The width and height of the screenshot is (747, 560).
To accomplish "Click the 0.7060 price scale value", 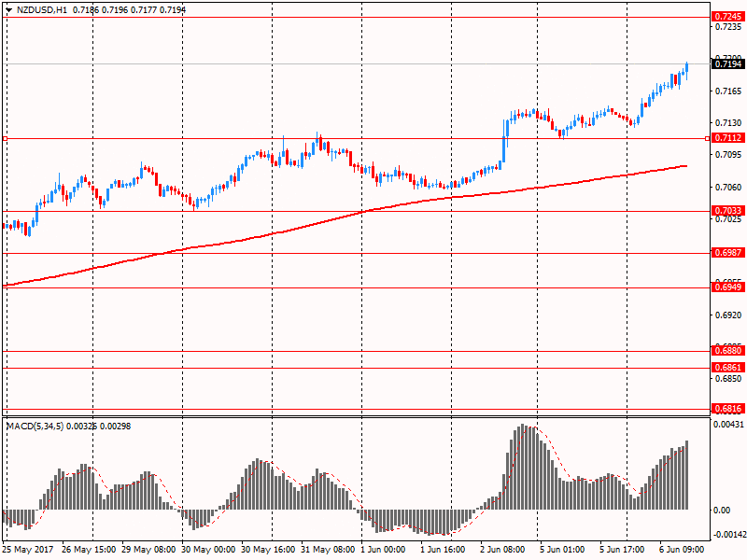I will 728,188.
